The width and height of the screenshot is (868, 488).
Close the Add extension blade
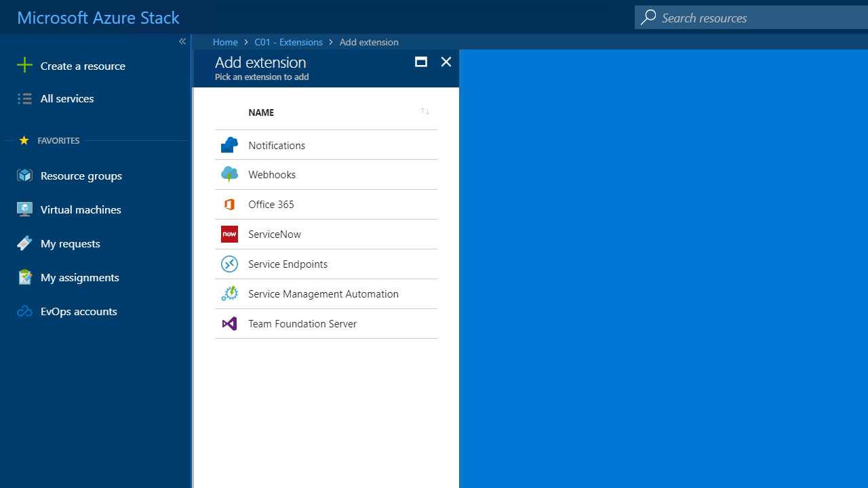[x=446, y=62]
